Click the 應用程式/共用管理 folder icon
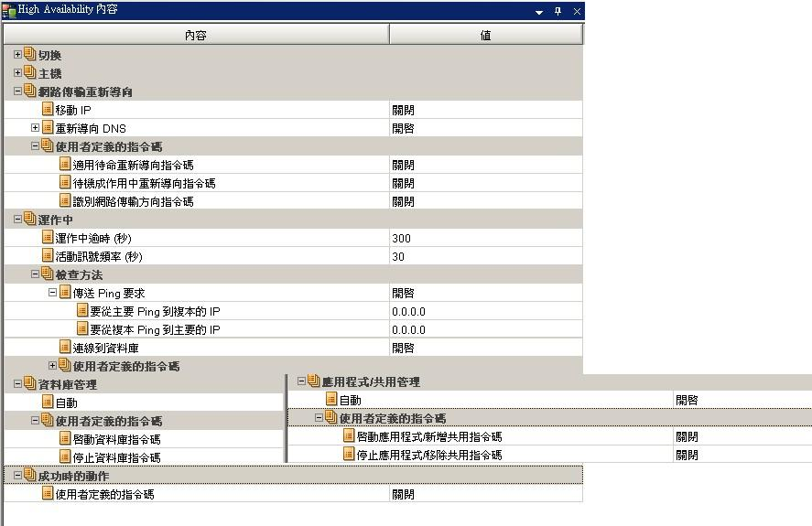812x526 pixels. [x=314, y=381]
